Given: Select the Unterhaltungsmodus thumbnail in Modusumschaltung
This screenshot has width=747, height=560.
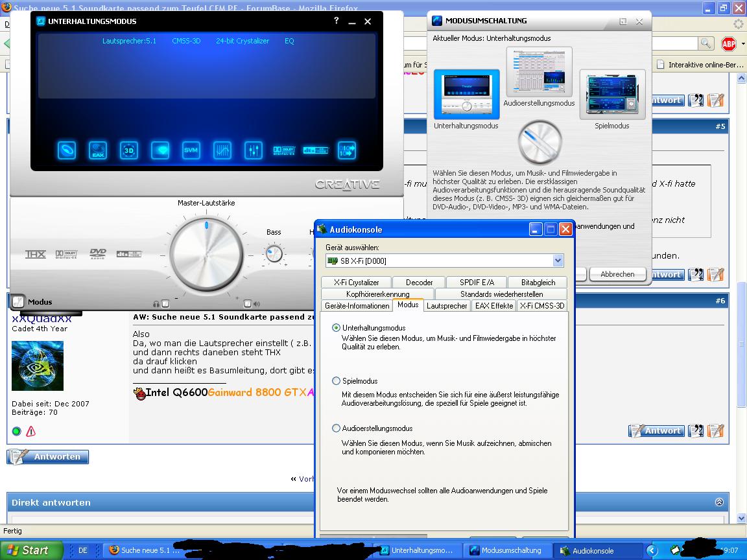Looking at the screenshot, I should point(466,94).
